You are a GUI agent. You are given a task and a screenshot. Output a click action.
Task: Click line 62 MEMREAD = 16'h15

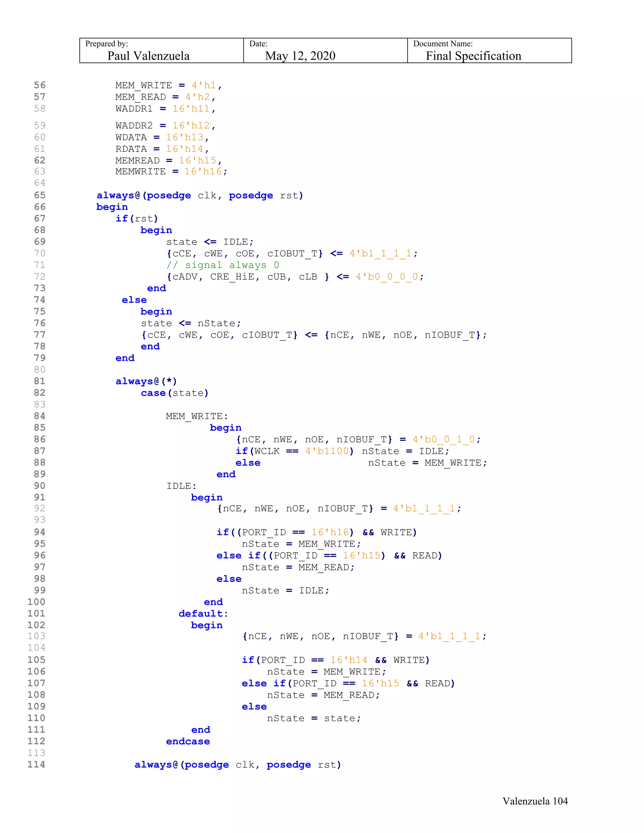pos(169,161)
